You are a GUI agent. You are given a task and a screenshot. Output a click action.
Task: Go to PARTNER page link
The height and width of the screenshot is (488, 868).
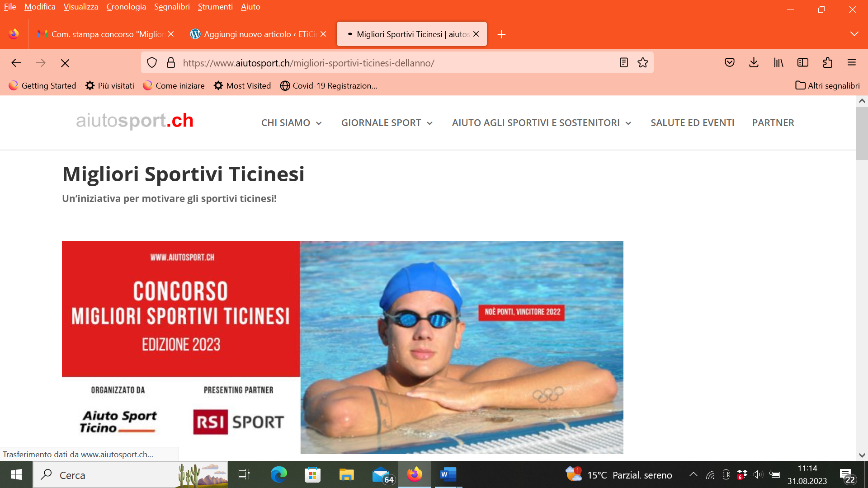point(773,123)
